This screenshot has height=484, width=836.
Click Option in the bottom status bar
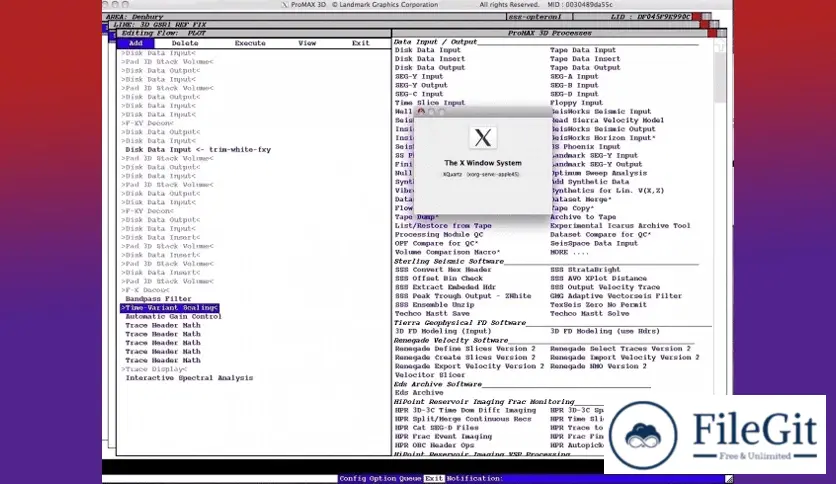pyautogui.click(x=382, y=479)
